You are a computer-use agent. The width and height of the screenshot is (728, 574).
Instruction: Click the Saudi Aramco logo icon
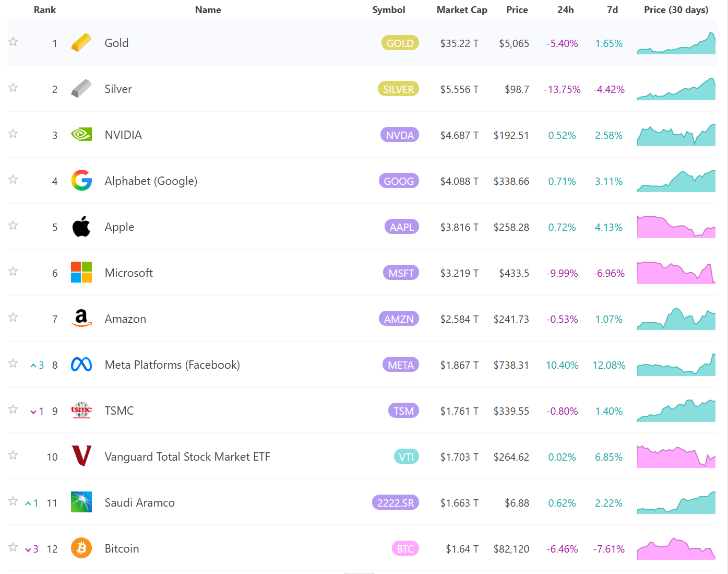click(81, 502)
